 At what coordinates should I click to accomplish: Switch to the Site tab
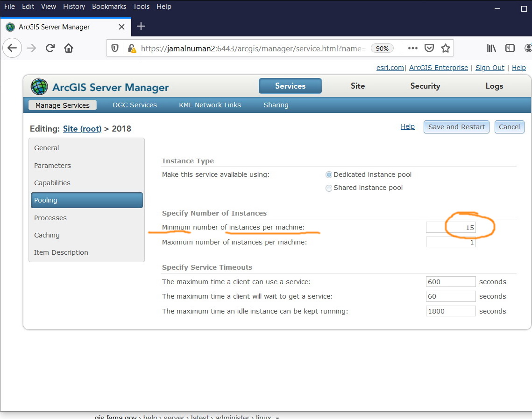(x=358, y=86)
